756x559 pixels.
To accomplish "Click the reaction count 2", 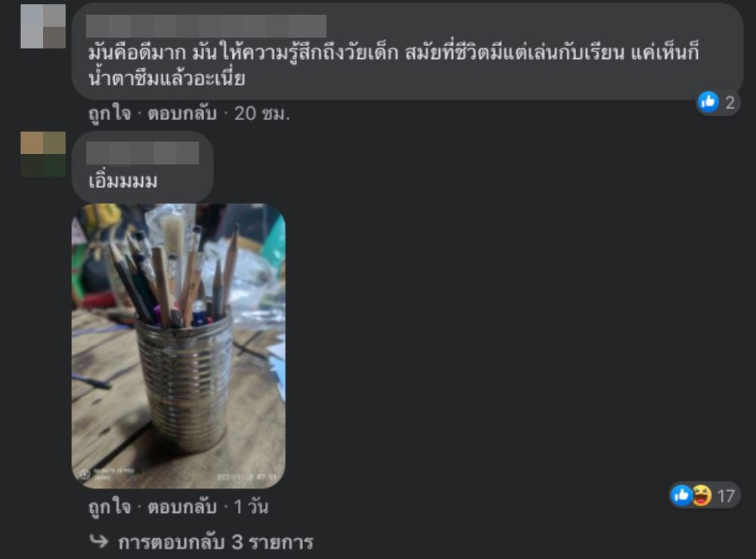I will 730,103.
